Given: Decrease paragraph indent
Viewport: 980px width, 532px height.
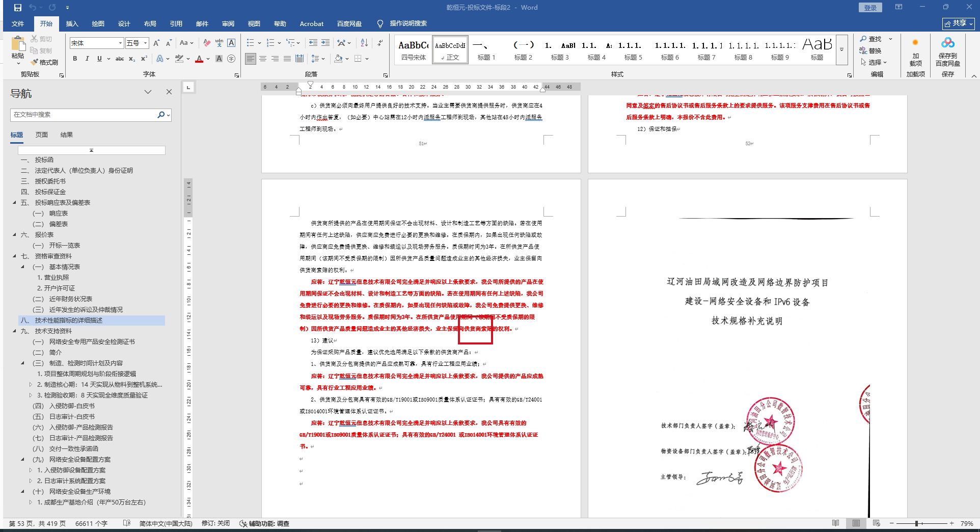Looking at the screenshot, I should (313, 43).
